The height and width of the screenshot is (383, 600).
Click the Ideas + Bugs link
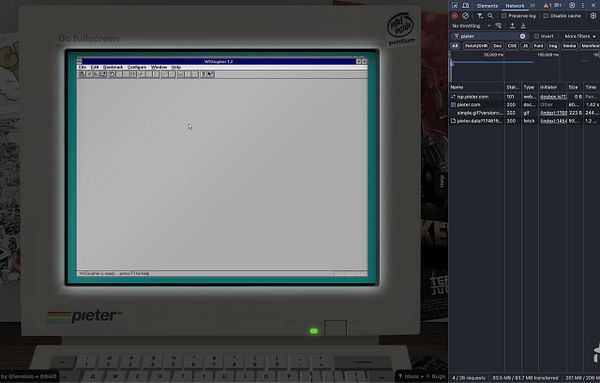point(422,376)
